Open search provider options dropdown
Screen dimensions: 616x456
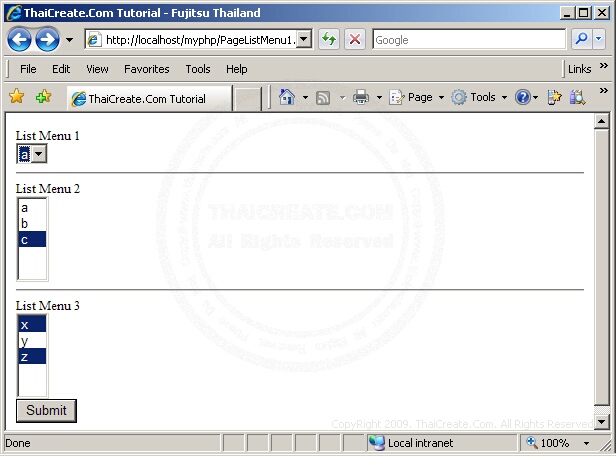[599, 39]
